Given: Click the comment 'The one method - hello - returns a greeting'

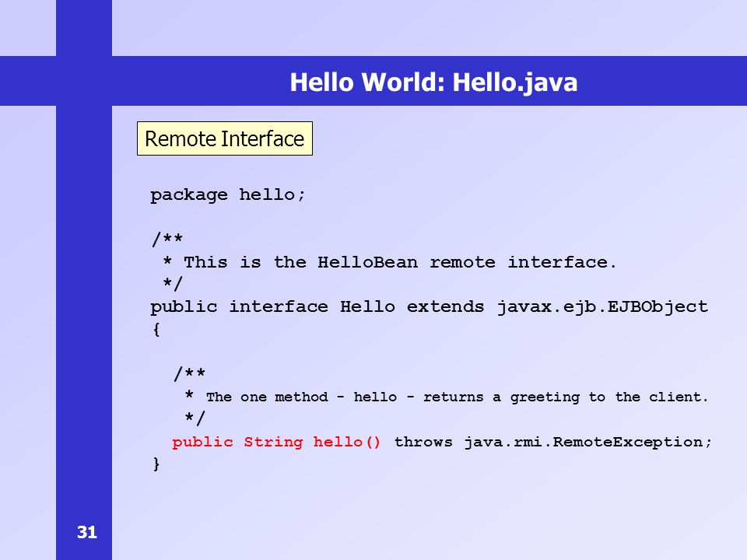Looking at the screenshot, I should click(x=394, y=397).
